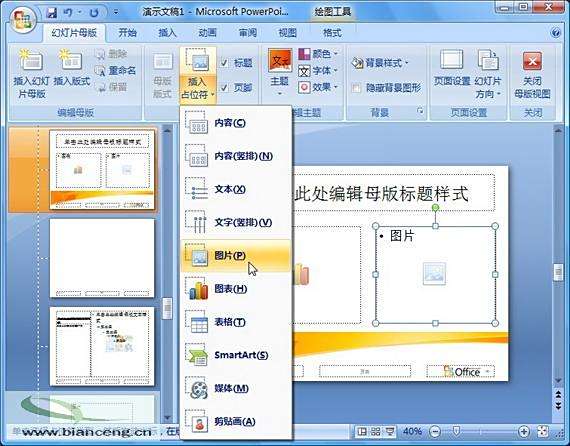
Task: Click the Preserve (保留) button
Action: pos(111,87)
